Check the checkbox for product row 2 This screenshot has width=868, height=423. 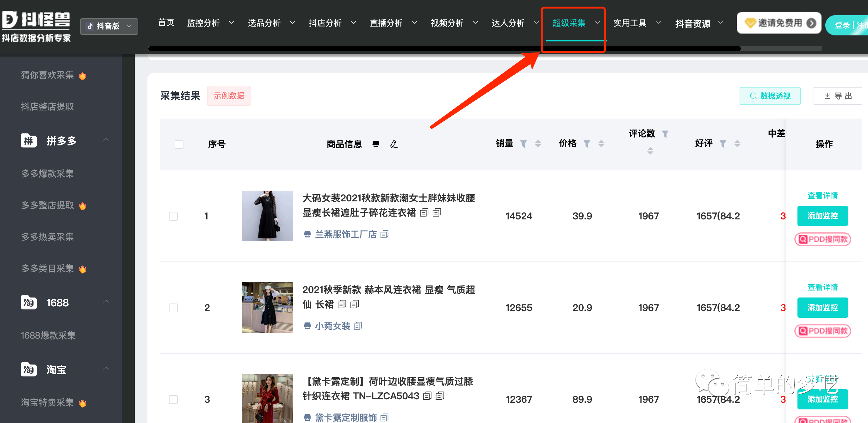coord(174,308)
